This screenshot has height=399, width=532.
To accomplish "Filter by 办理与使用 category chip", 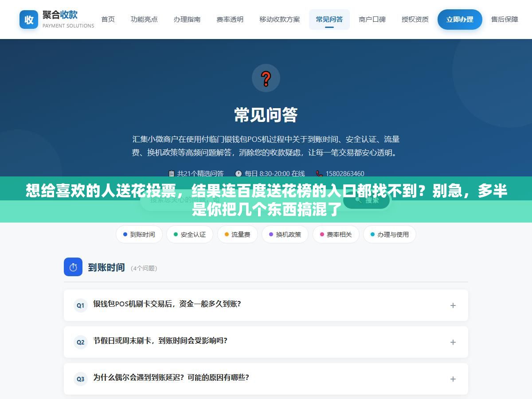I will pyautogui.click(x=390, y=235).
